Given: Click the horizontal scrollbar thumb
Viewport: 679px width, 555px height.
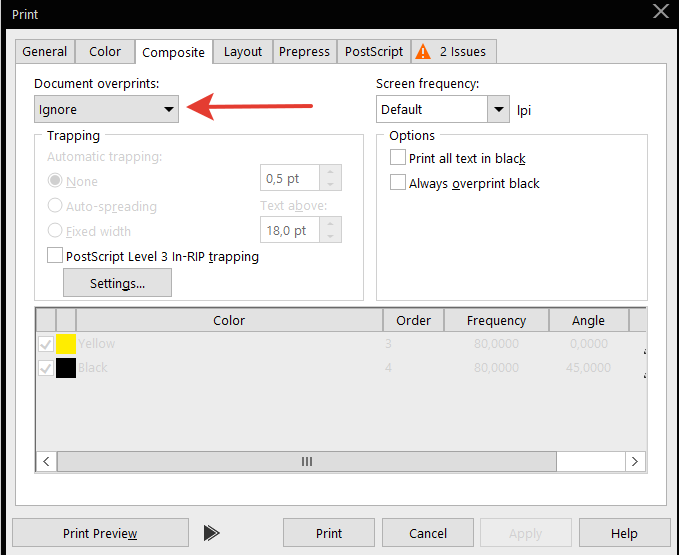Looking at the screenshot, I should pos(307,461).
